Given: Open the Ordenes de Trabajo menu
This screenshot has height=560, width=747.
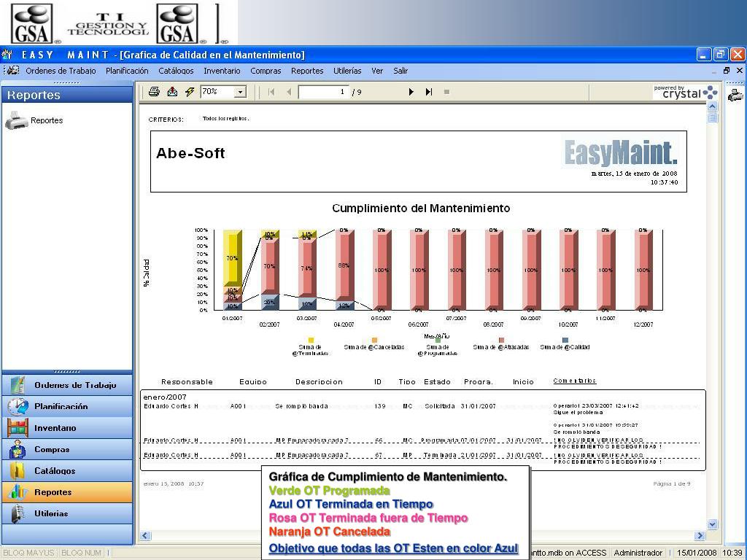Looking at the screenshot, I should [61, 71].
